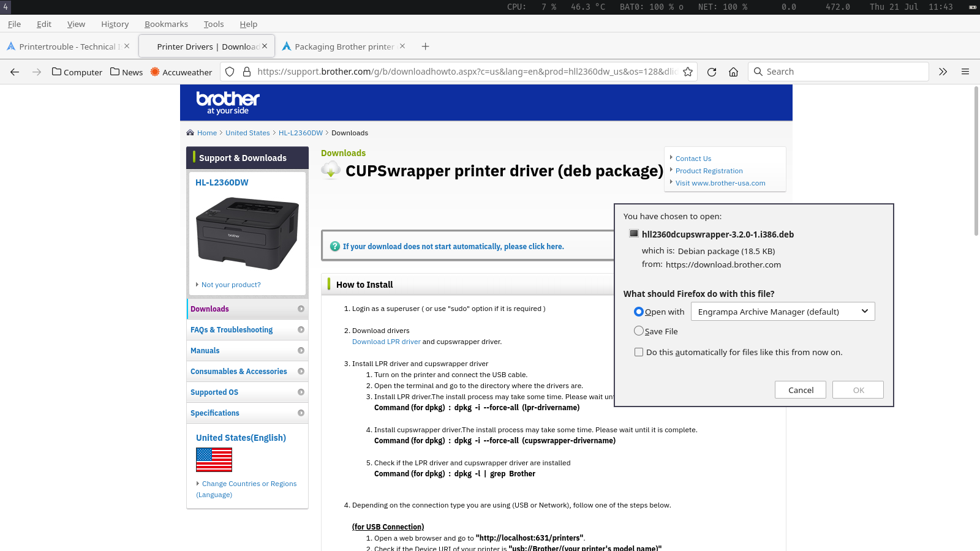
Task: Open the View menu
Action: point(76,24)
